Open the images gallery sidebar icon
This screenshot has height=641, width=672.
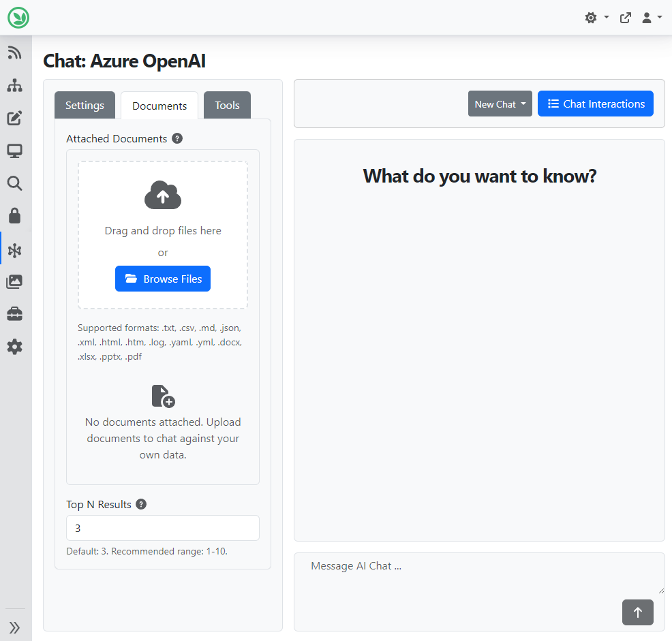14,281
